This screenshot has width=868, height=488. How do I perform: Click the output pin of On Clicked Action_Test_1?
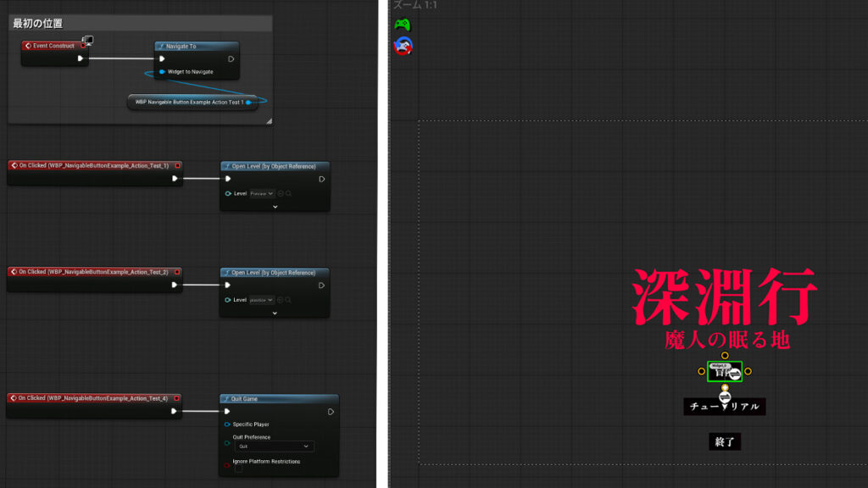click(x=174, y=179)
